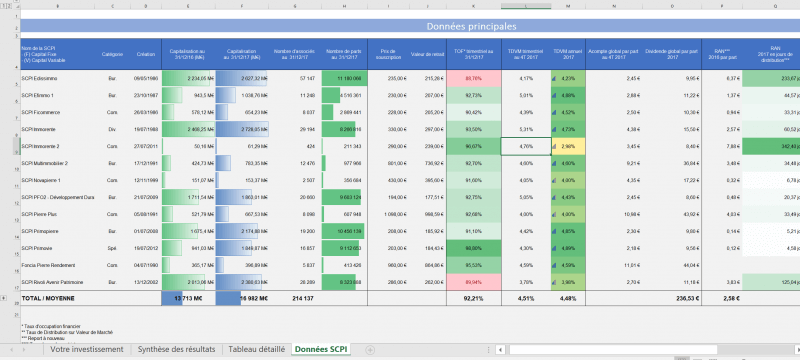Click the 1 038,76 M€ capitalisation cell
This screenshot has width=800, height=360.
click(242, 95)
